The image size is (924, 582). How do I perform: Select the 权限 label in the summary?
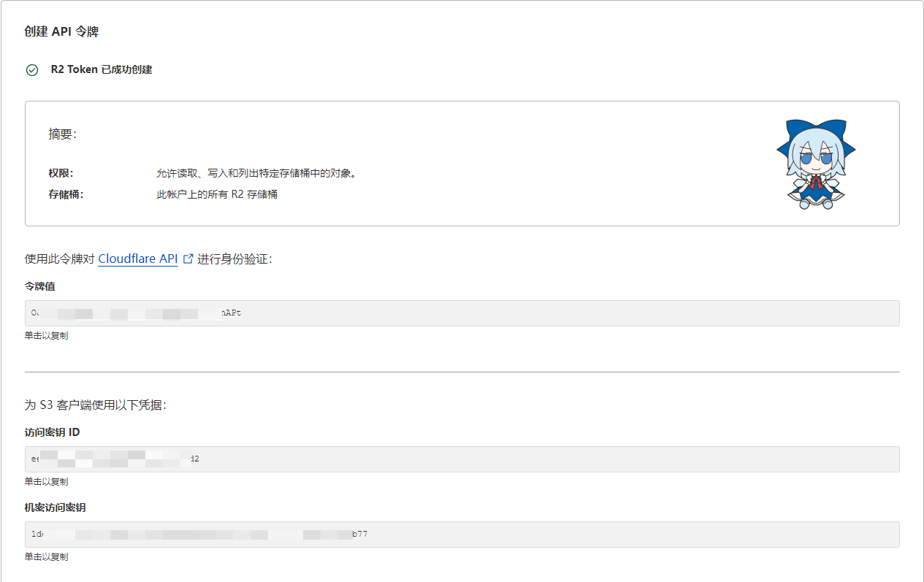61,173
